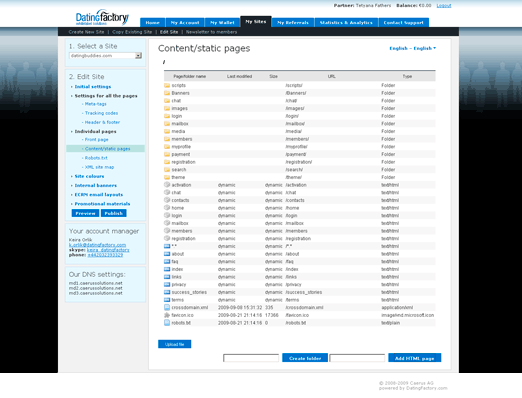The height and width of the screenshot is (398, 522).
Task: Open the English language dropdown
Action: click(x=413, y=48)
